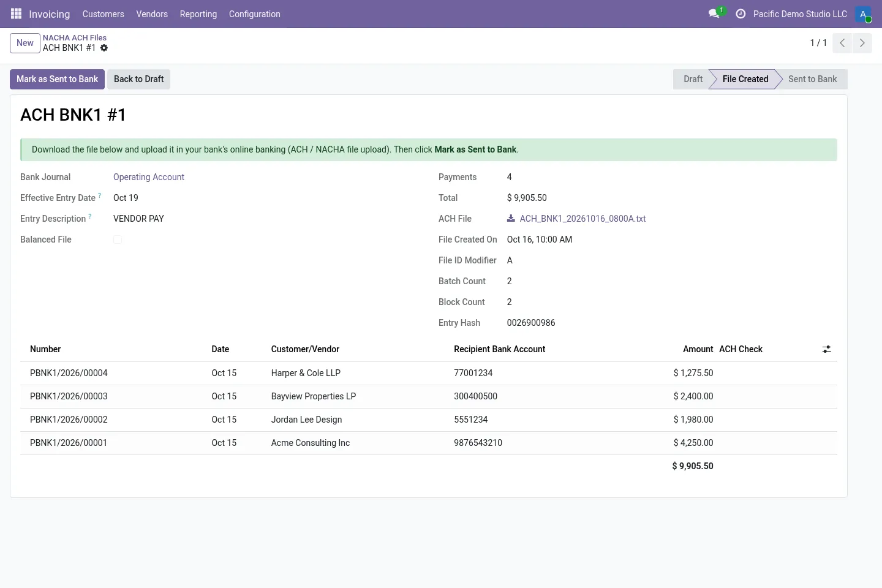This screenshot has width=882, height=588.
Task: Sort by the Number column header
Action: point(45,349)
